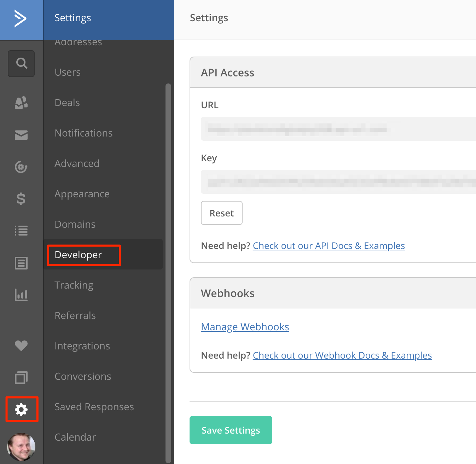The width and height of the screenshot is (476, 464).
Task: Reset the API key
Action: pos(221,213)
